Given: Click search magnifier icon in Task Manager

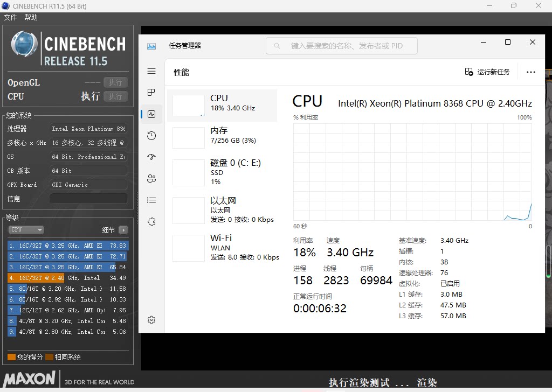Looking at the screenshot, I should click(277, 46).
